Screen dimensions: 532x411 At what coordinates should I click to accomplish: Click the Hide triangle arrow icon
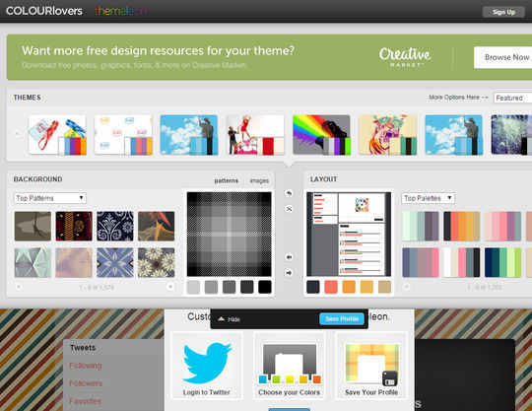[222, 319]
